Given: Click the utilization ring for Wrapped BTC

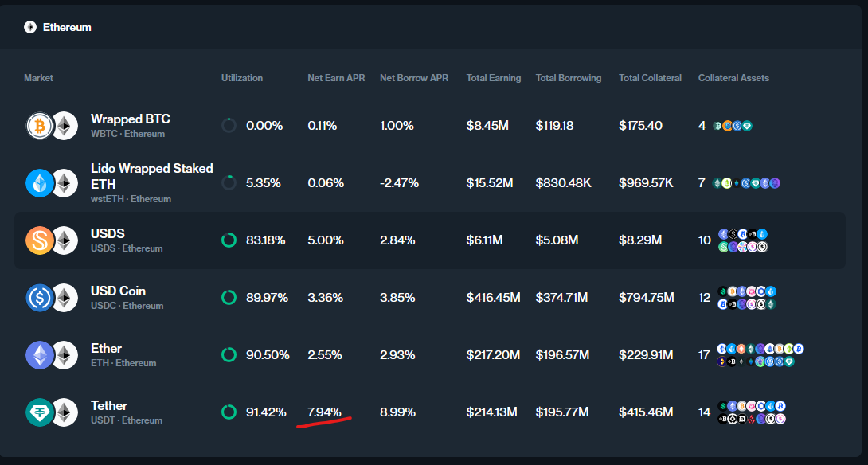Looking at the screenshot, I should tap(229, 125).
